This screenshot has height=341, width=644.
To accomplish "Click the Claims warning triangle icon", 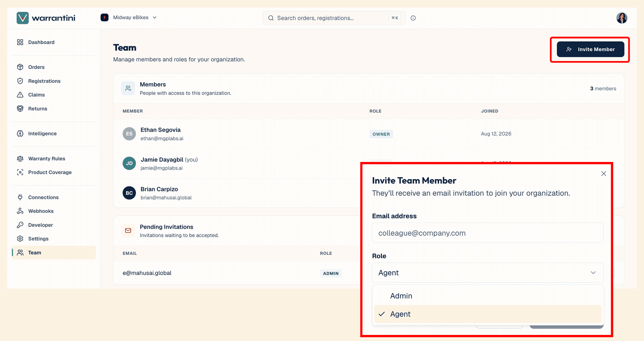I will 20,95.
